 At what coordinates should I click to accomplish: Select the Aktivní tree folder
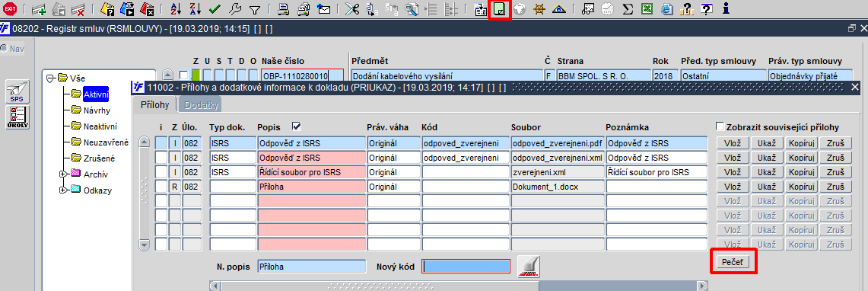point(97,94)
